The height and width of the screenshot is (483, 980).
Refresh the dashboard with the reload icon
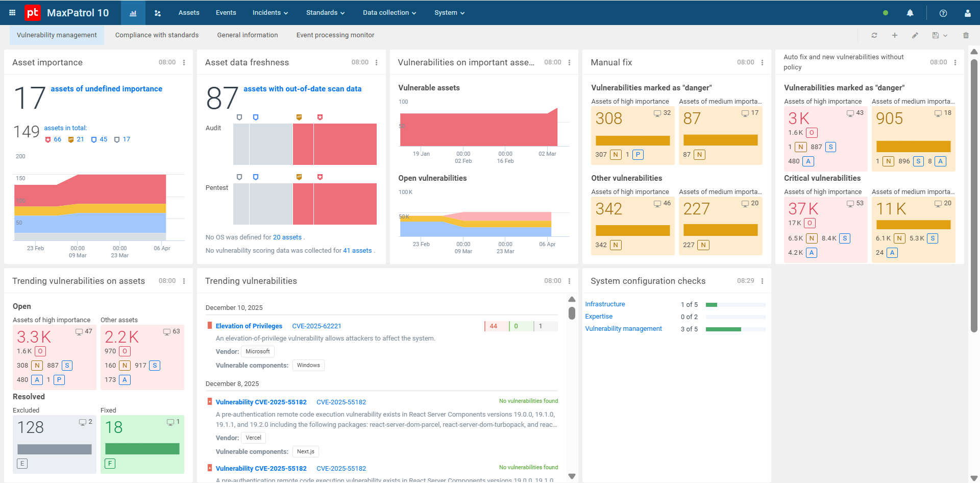pos(874,35)
